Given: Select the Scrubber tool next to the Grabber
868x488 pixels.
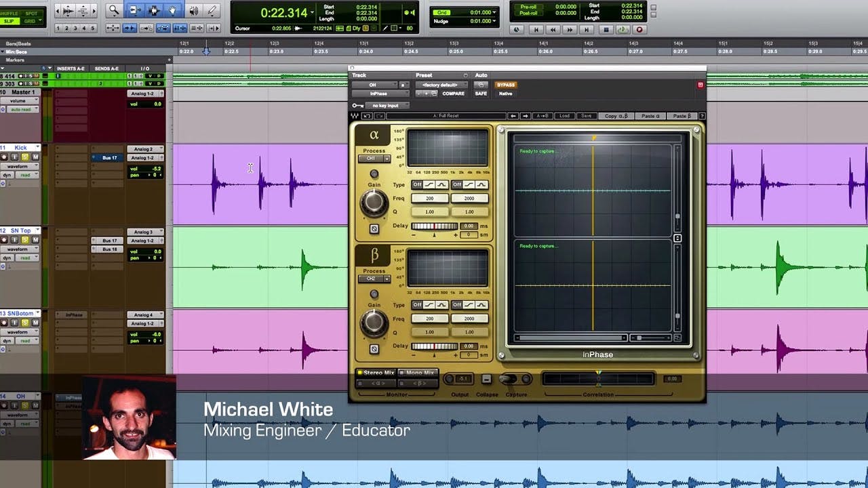Looking at the screenshot, I should click(195, 11).
